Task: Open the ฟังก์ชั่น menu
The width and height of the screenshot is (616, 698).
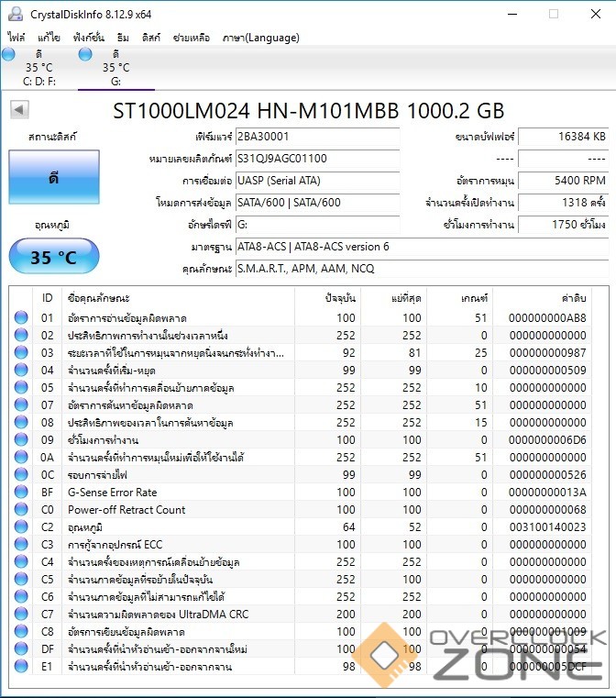Action: click(89, 38)
